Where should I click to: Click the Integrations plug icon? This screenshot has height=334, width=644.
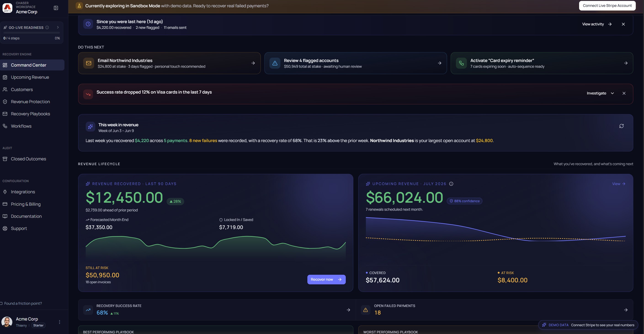(5, 192)
